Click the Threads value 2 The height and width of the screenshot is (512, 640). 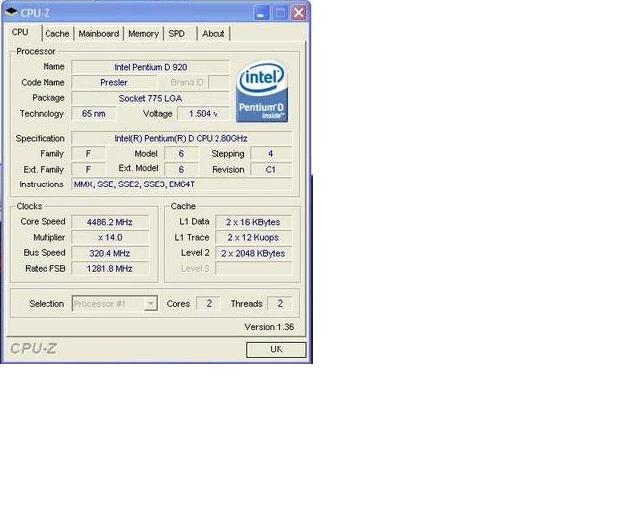[x=280, y=303]
